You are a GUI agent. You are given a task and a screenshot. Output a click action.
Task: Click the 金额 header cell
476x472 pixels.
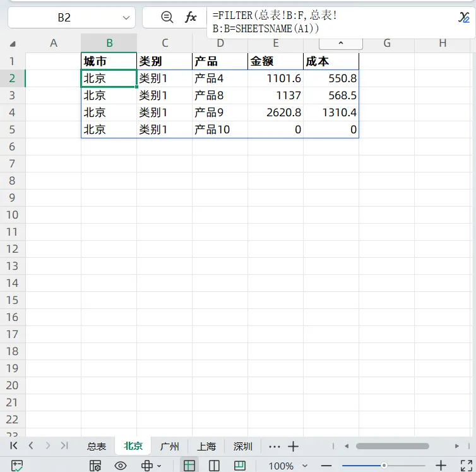(276, 61)
